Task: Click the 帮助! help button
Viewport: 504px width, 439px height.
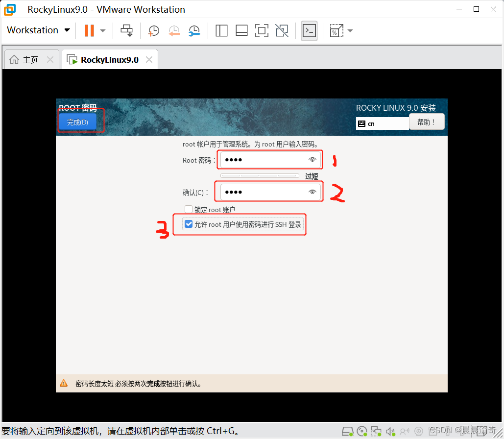Action: pyautogui.click(x=427, y=122)
